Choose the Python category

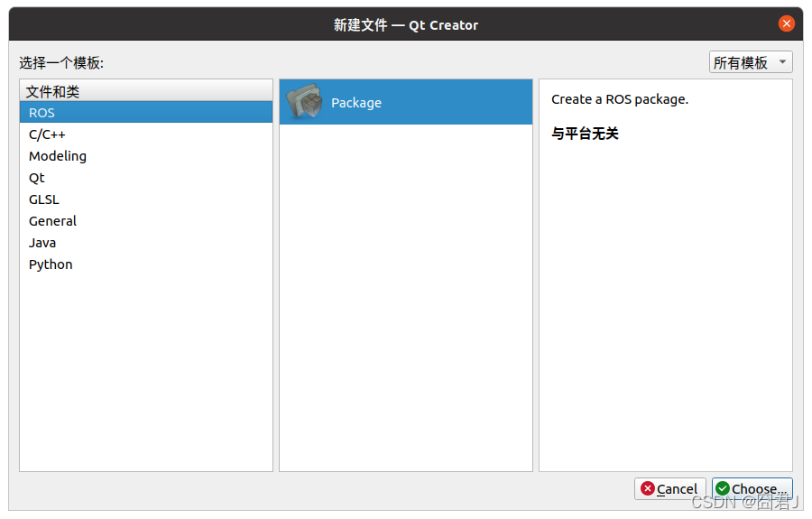[51, 264]
